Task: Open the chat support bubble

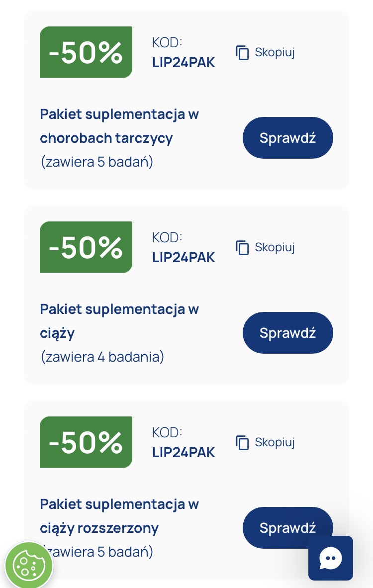Action: 330,558
